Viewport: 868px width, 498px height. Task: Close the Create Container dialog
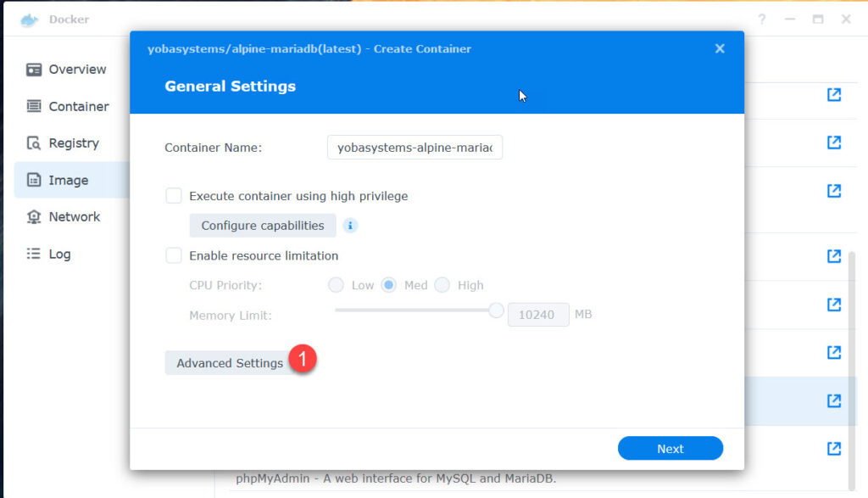[720, 48]
